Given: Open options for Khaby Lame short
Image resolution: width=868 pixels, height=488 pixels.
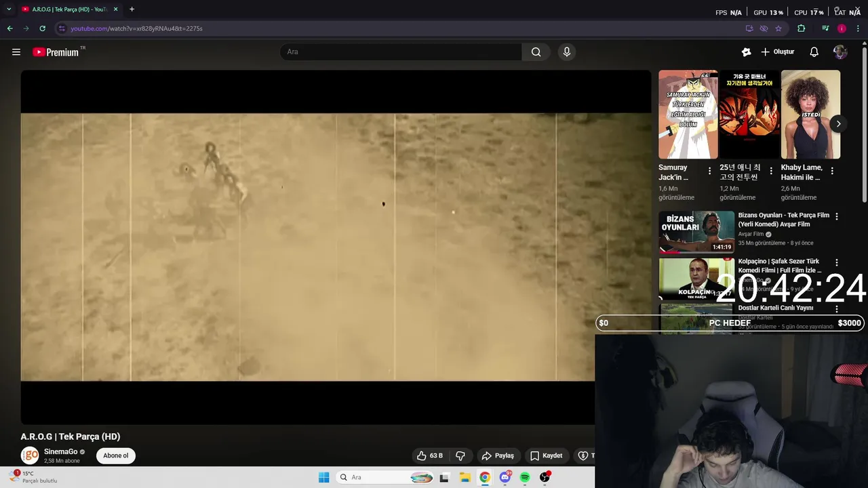Looking at the screenshot, I should pyautogui.click(x=832, y=171).
